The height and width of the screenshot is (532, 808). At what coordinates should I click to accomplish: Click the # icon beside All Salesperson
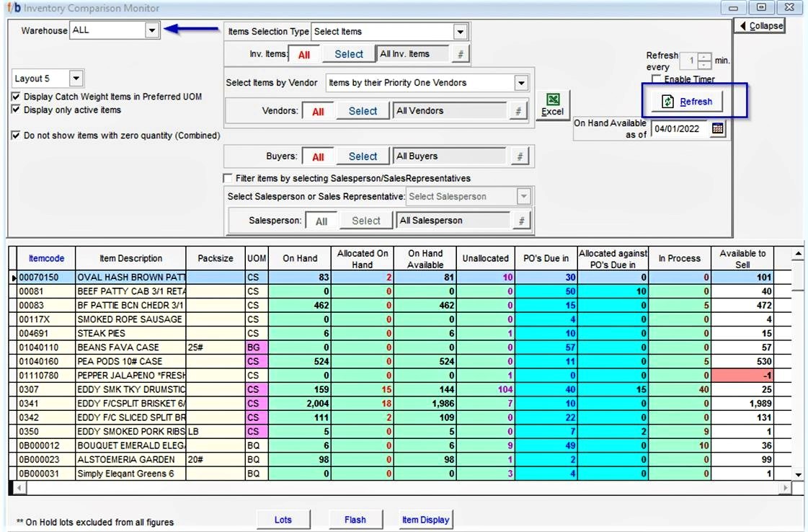click(521, 221)
